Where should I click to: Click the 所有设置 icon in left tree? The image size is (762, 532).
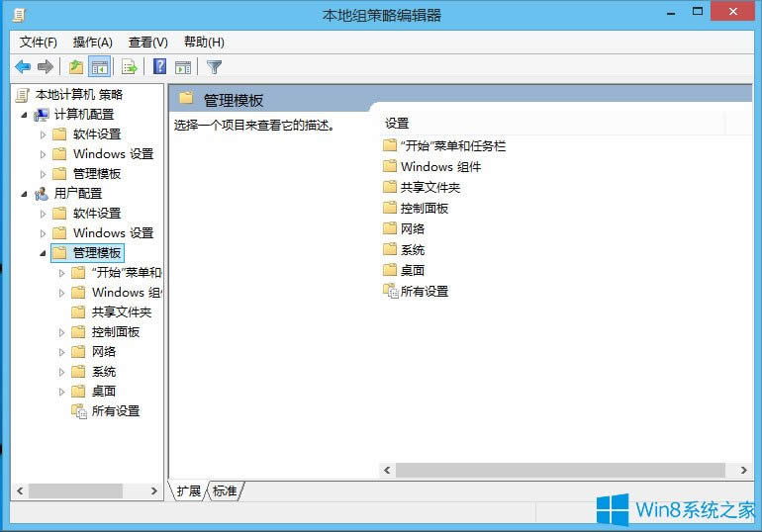79,411
